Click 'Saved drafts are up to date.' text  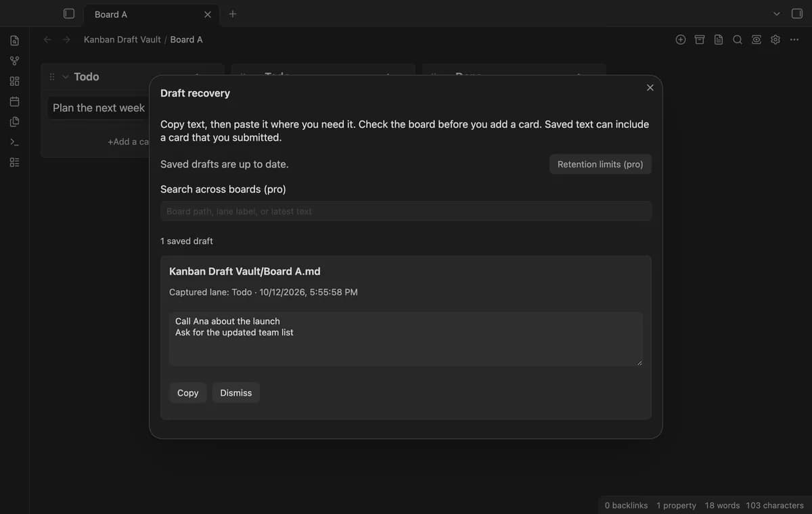(x=225, y=164)
